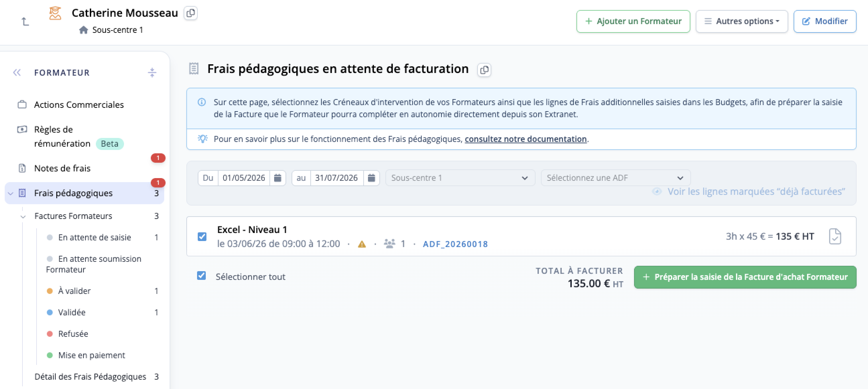Click the document check icon on Excel row
Image resolution: width=868 pixels, height=389 pixels.
[x=835, y=236]
